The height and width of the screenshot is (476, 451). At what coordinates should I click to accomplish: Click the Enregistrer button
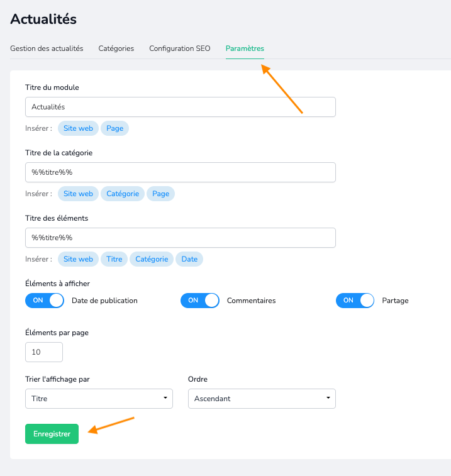pos(52,434)
